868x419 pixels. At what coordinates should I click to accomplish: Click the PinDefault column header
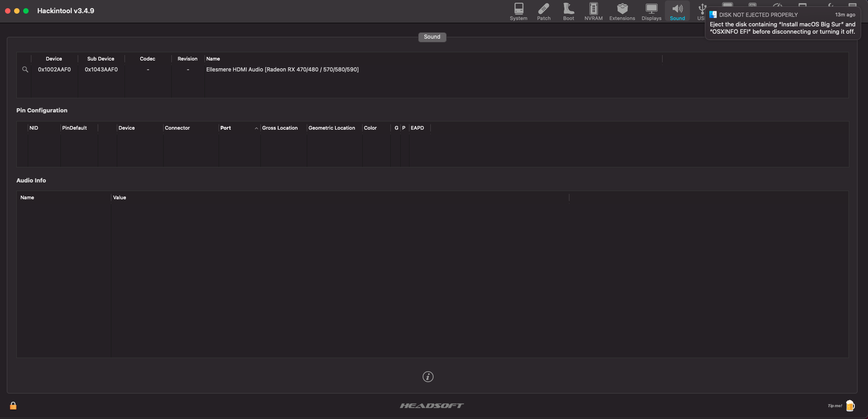[x=75, y=128]
